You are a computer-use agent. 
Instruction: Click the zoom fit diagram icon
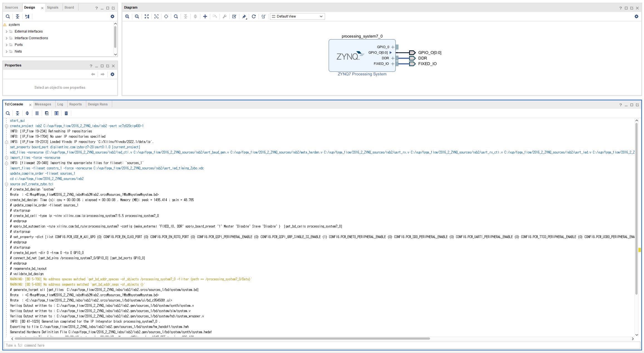[x=147, y=16]
